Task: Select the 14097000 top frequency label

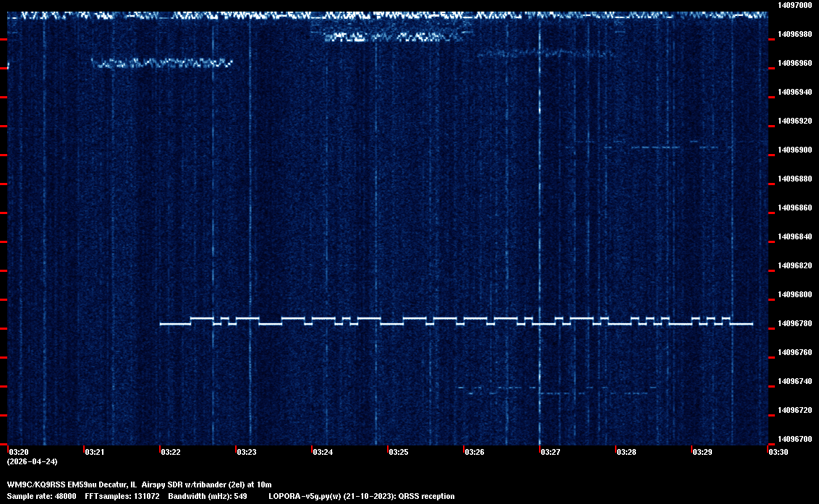Action: click(x=794, y=5)
